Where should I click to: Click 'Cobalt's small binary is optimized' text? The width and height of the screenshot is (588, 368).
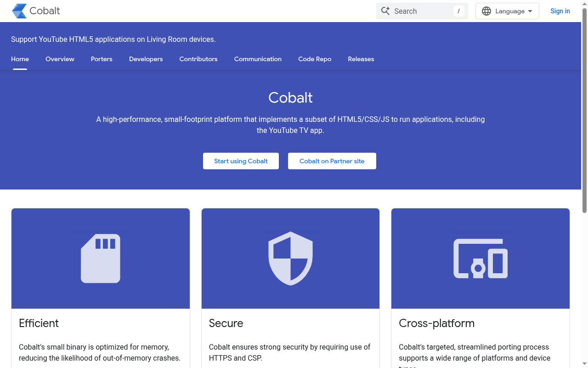(x=100, y=352)
